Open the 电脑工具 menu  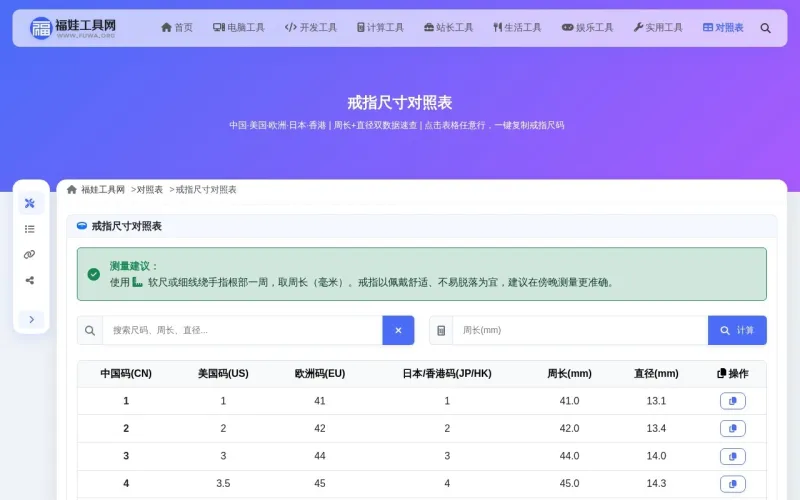239,28
